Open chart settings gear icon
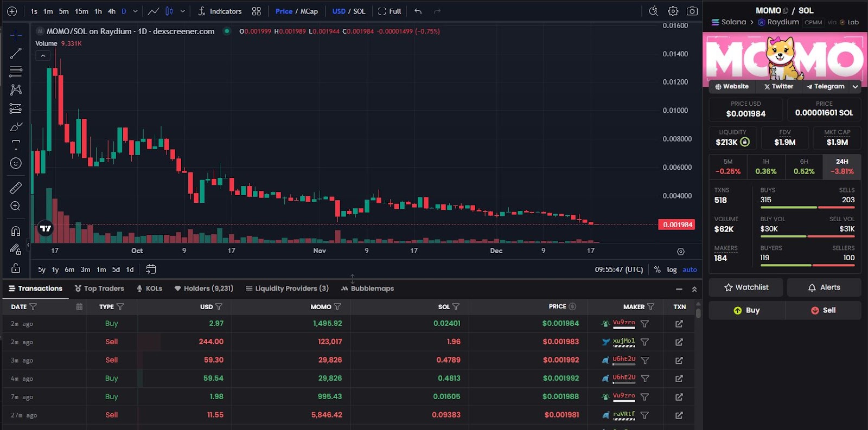 point(673,11)
